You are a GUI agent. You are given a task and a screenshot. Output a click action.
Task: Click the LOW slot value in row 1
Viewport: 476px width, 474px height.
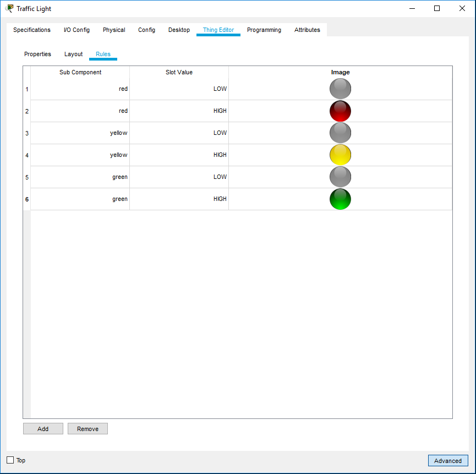pyautogui.click(x=179, y=89)
